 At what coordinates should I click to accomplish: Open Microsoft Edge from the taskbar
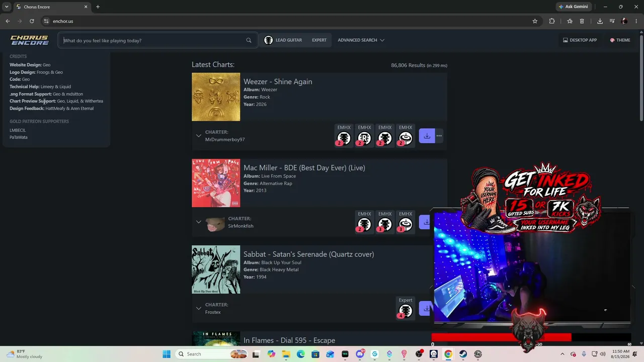coord(300,354)
